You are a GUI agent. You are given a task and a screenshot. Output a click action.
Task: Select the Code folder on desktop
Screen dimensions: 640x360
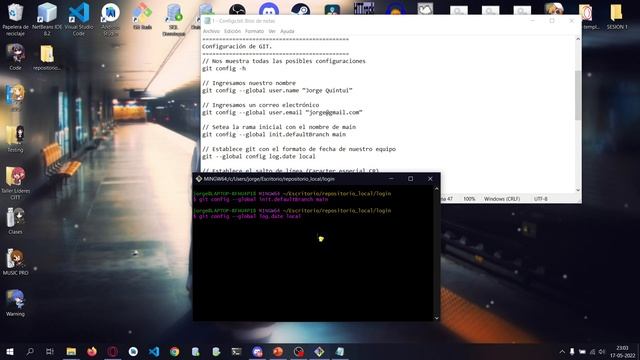coord(15,57)
